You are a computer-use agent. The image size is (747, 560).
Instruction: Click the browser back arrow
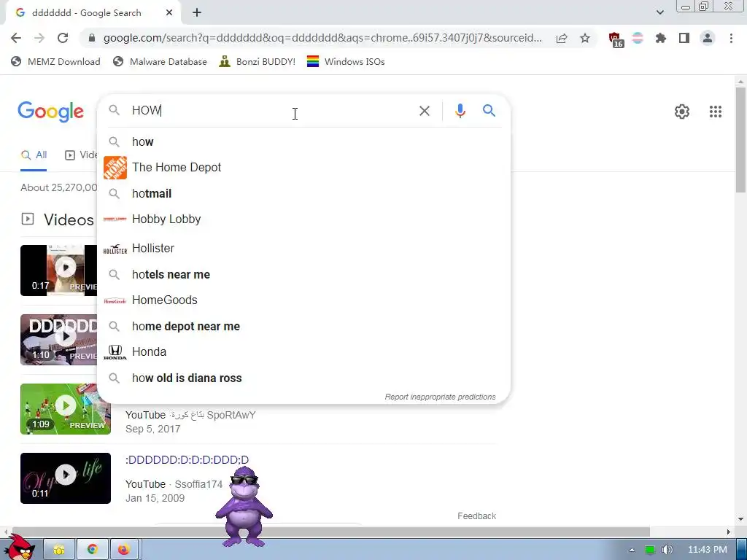(16, 38)
